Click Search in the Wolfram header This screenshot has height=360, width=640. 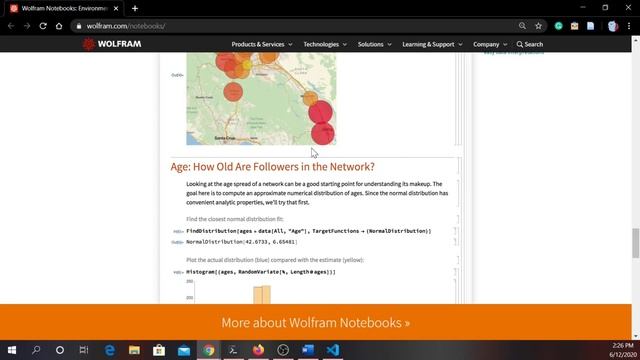click(x=530, y=44)
